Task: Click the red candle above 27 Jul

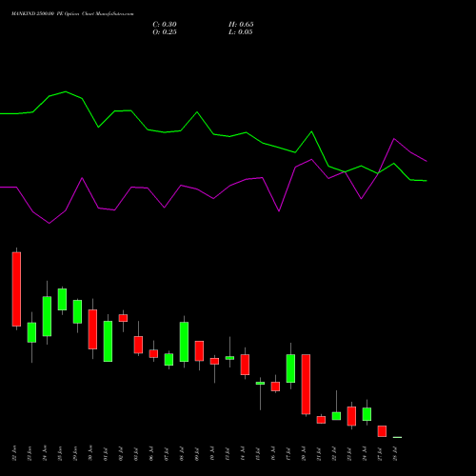Action: coord(382,431)
